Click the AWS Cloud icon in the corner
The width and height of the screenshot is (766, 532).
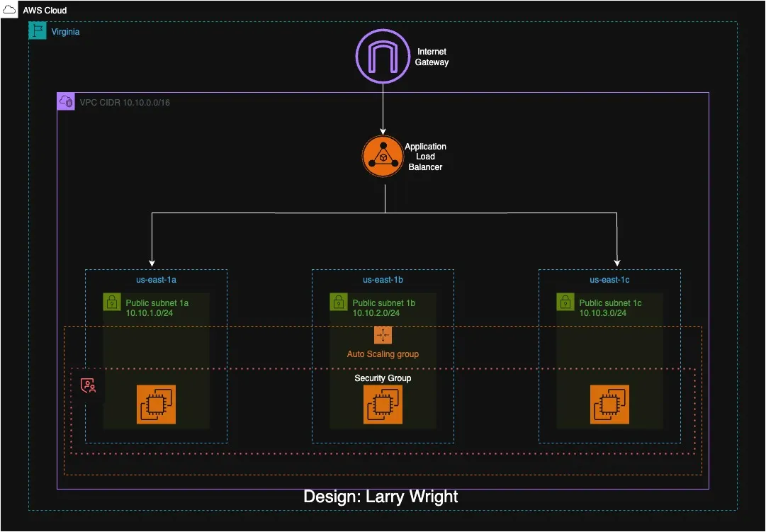click(x=10, y=9)
